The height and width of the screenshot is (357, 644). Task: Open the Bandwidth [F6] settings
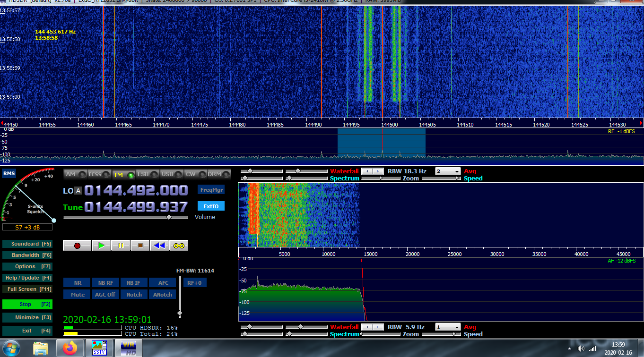point(27,255)
